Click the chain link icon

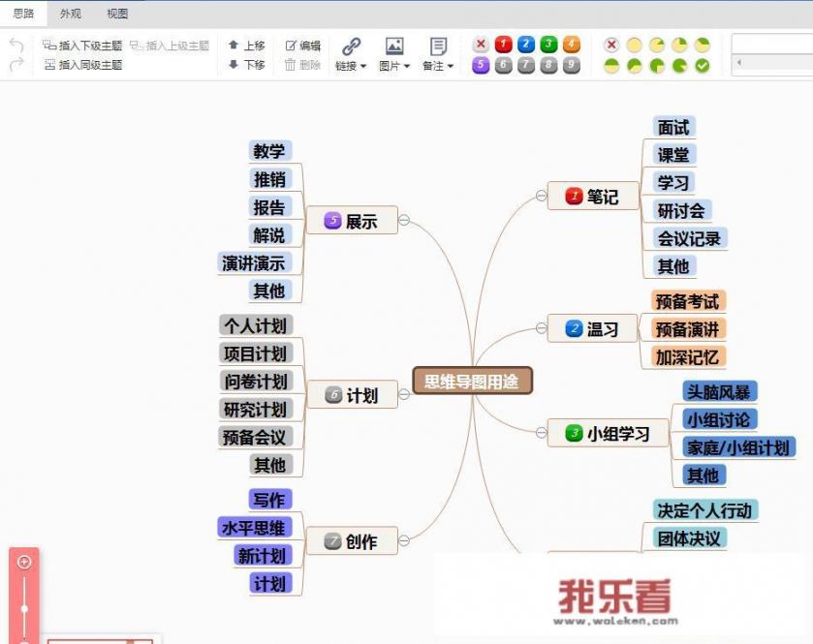coord(351,46)
